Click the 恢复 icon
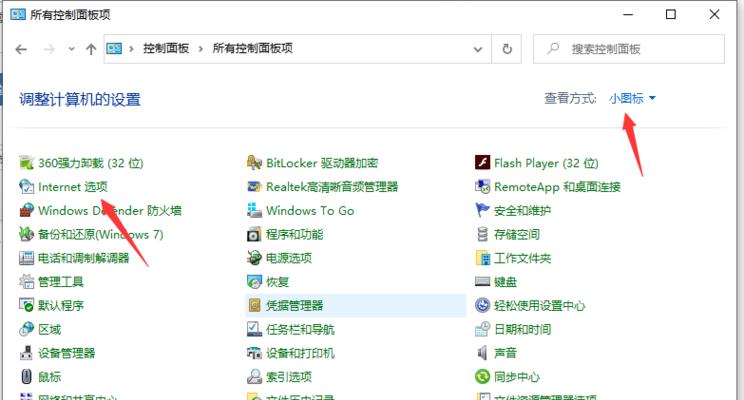 (x=254, y=281)
